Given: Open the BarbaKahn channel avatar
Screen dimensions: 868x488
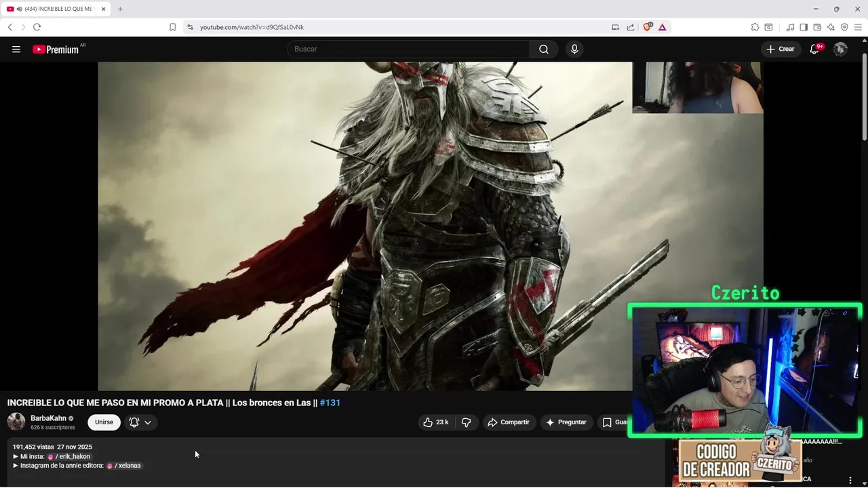Looking at the screenshot, I should [16, 422].
